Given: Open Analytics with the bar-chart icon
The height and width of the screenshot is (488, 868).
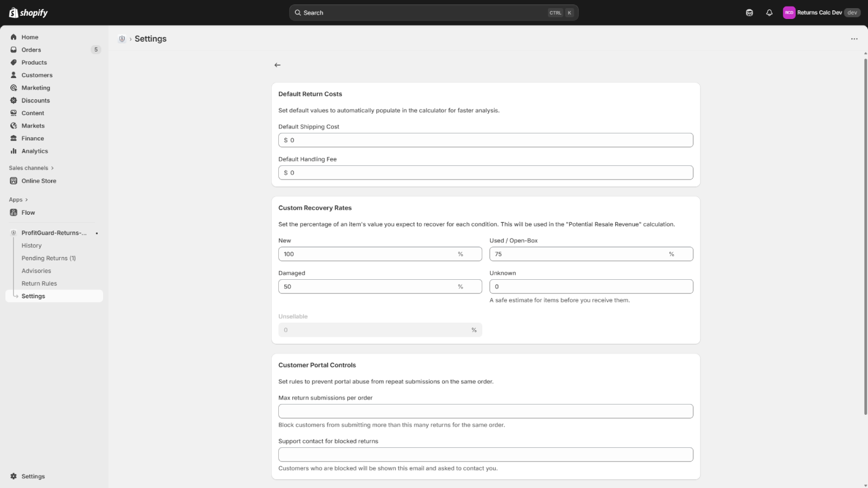Looking at the screenshot, I should pyautogui.click(x=13, y=151).
